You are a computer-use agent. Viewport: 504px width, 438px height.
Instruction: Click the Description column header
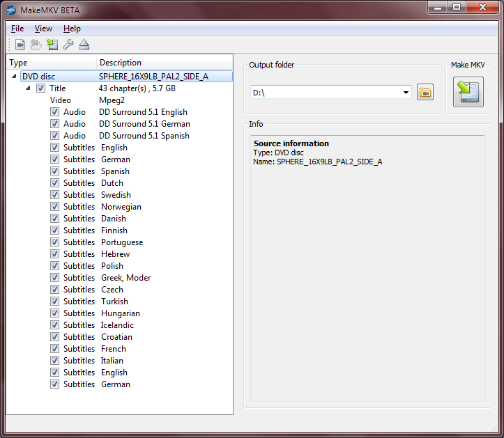(x=165, y=62)
